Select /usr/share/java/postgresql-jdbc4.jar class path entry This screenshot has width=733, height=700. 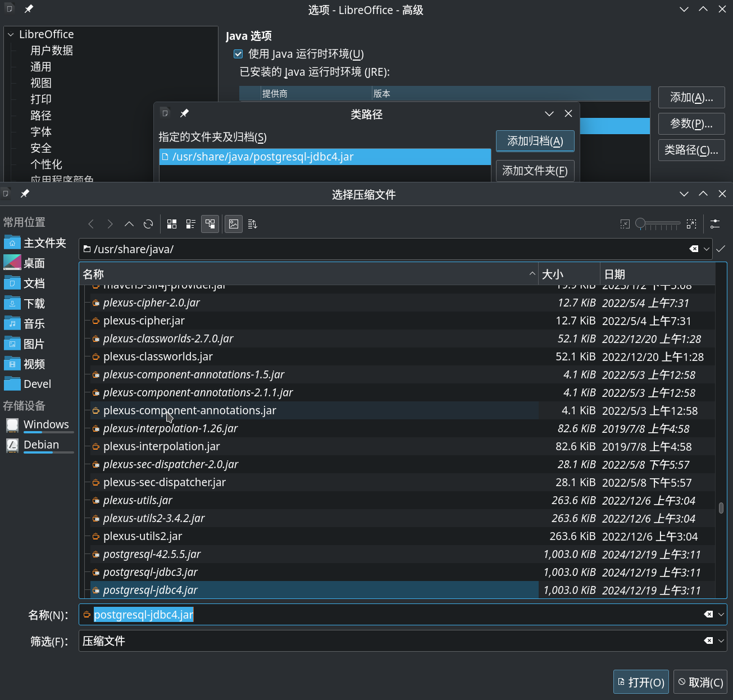point(325,157)
